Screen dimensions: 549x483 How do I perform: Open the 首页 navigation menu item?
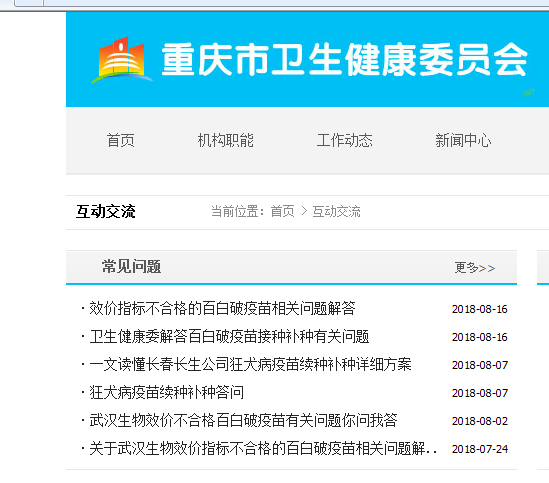coord(121,140)
